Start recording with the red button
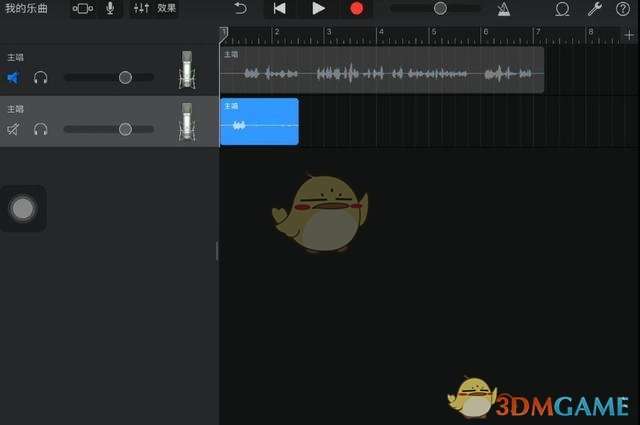The image size is (640, 425). tap(356, 8)
